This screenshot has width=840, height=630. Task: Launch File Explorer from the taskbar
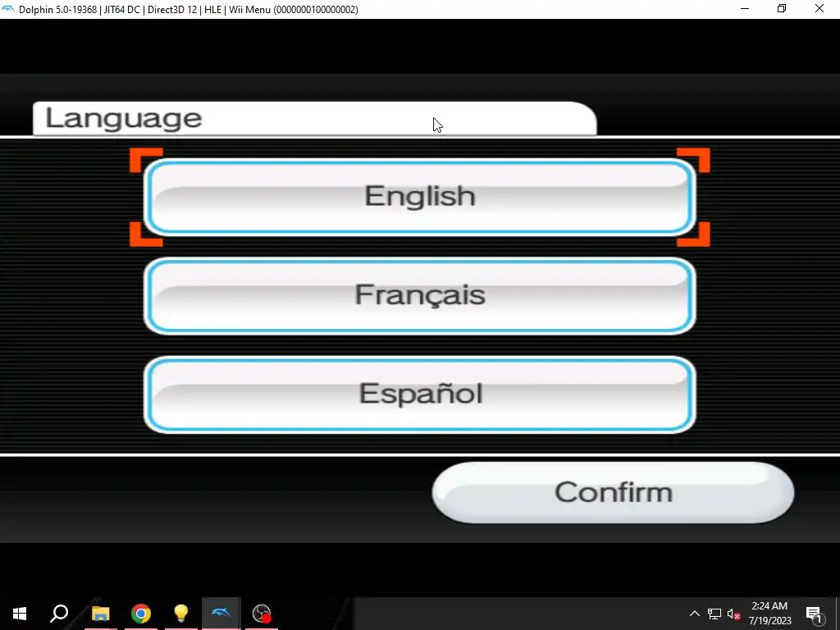pyautogui.click(x=100, y=614)
